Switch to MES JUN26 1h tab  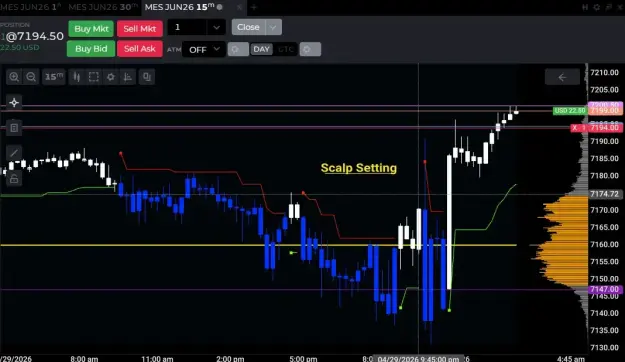click(x=31, y=7)
